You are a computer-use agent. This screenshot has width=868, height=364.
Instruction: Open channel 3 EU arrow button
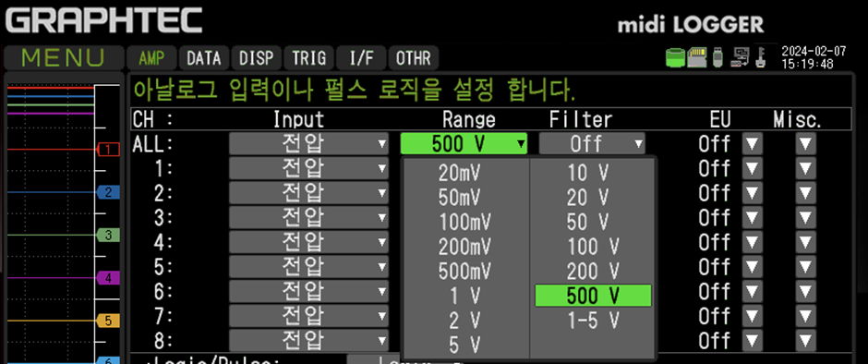click(x=753, y=218)
